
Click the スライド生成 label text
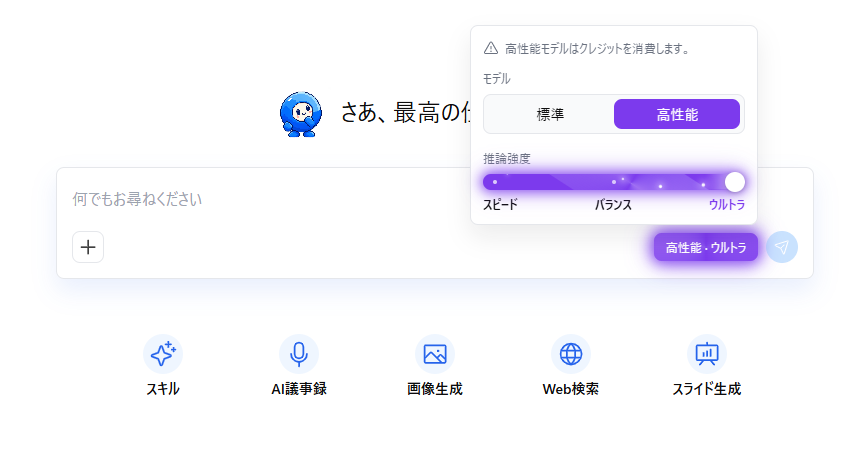707,389
